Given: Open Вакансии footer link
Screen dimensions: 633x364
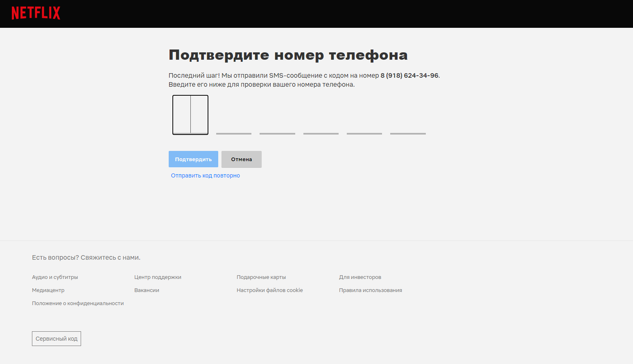Looking at the screenshot, I should (x=147, y=290).
